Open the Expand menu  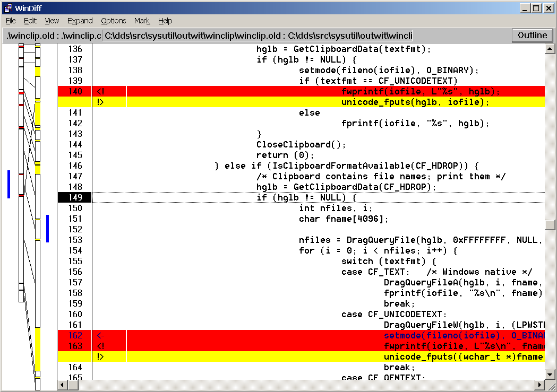click(80, 21)
